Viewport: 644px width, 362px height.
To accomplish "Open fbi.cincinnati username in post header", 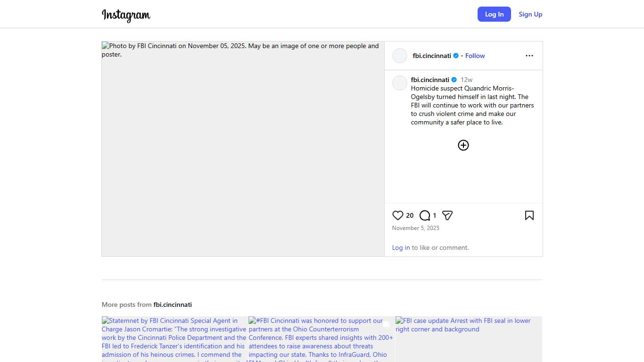I will click(x=432, y=56).
